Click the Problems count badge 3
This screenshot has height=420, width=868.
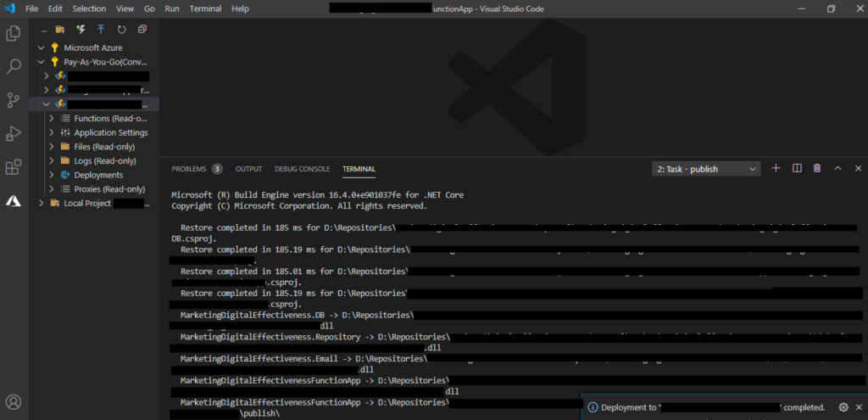pos(217,169)
